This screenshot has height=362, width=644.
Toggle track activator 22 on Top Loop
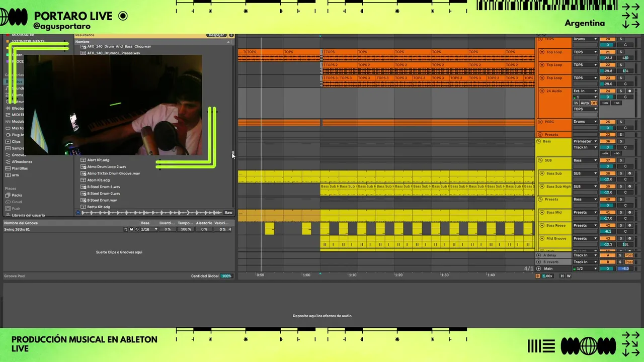[x=608, y=65]
